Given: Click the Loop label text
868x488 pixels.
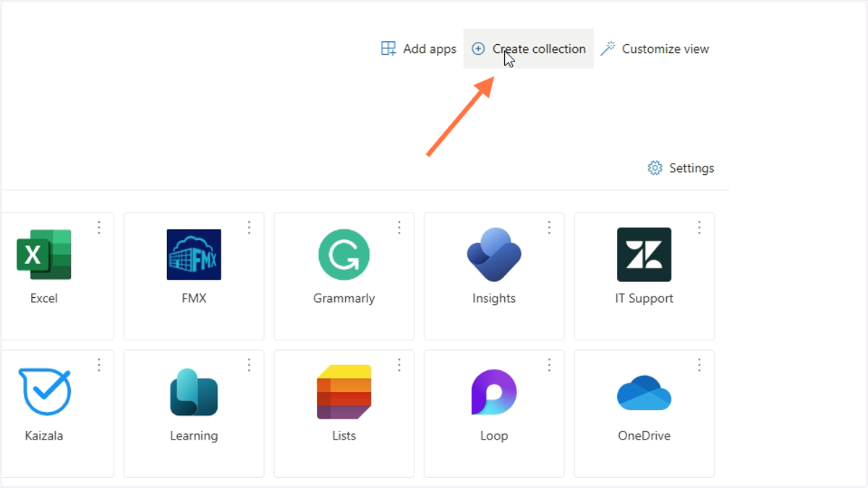Looking at the screenshot, I should (494, 436).
